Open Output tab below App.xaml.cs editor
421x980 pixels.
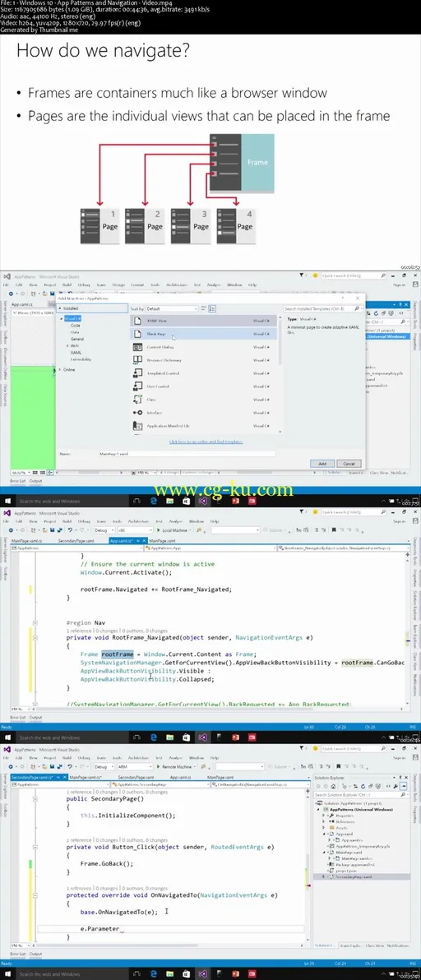(35, 717)
